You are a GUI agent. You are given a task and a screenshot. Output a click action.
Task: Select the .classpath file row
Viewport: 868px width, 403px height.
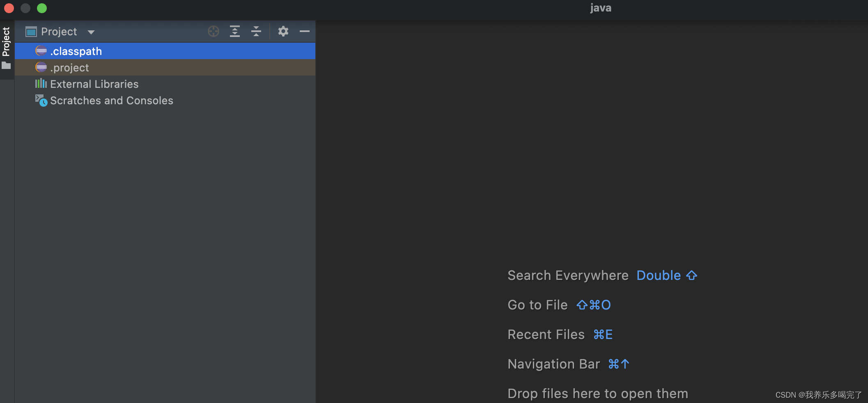click(x=165, y=51)
